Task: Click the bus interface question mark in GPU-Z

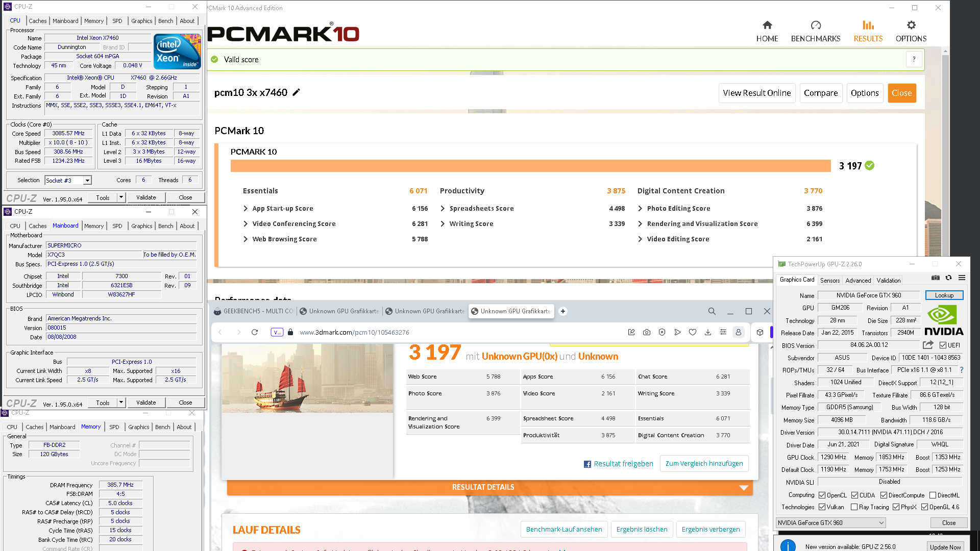Action: point(962,370)
